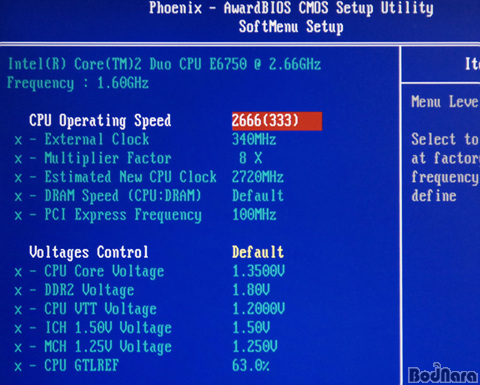
Task: Click the 1.2000V VTT voltage value
Action: click(x=259, y=309)
